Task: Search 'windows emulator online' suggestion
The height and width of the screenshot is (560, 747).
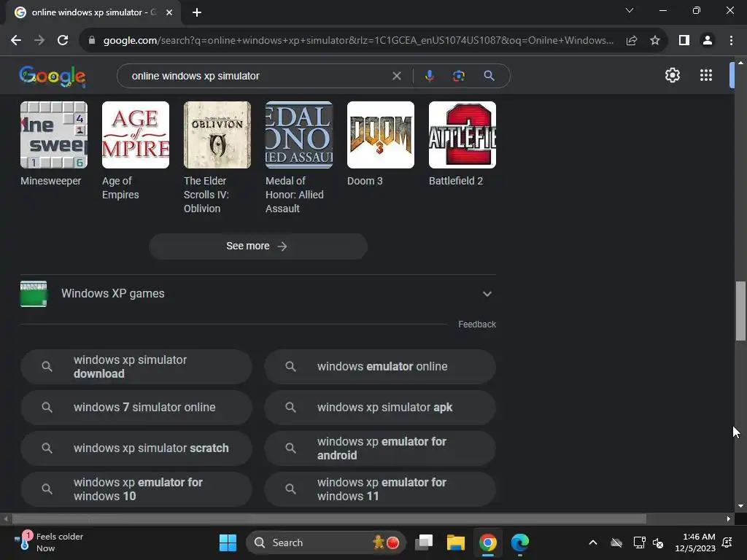Action: click(x=379, y=367)
